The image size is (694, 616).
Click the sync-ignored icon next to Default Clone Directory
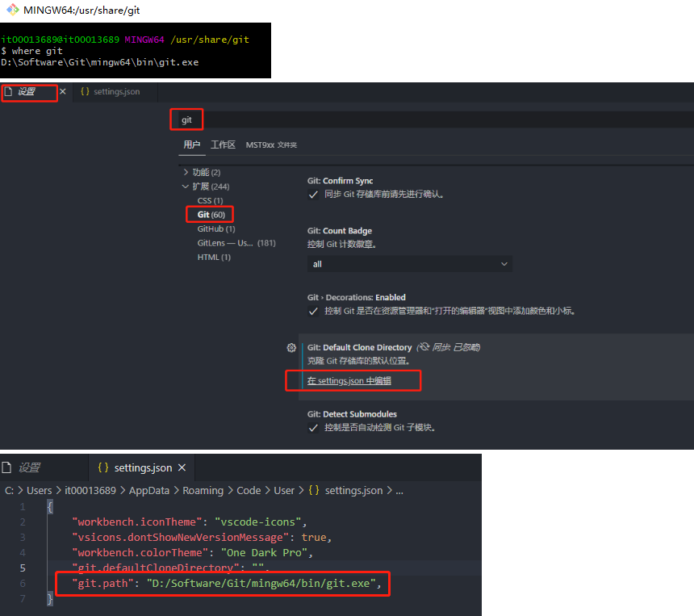424,347
